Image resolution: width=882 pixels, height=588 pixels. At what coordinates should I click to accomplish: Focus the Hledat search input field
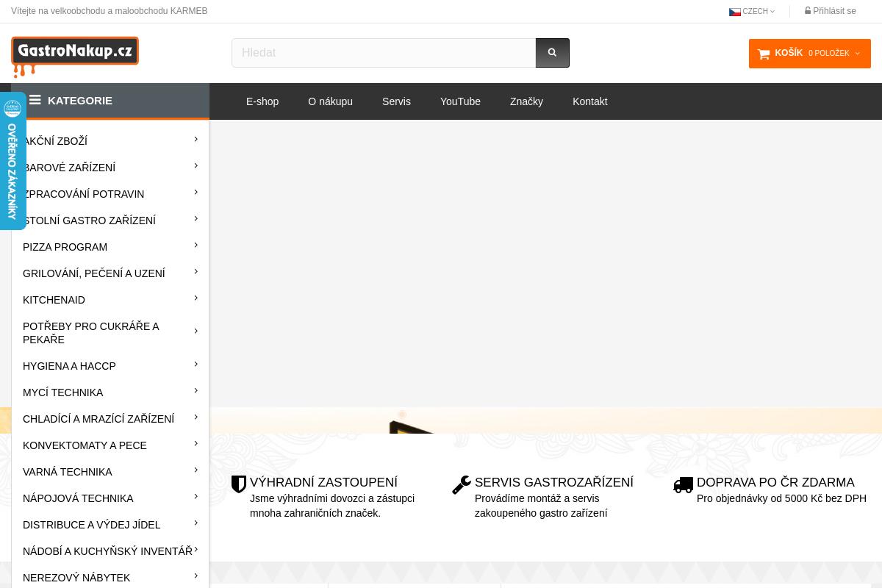(383, 53)
